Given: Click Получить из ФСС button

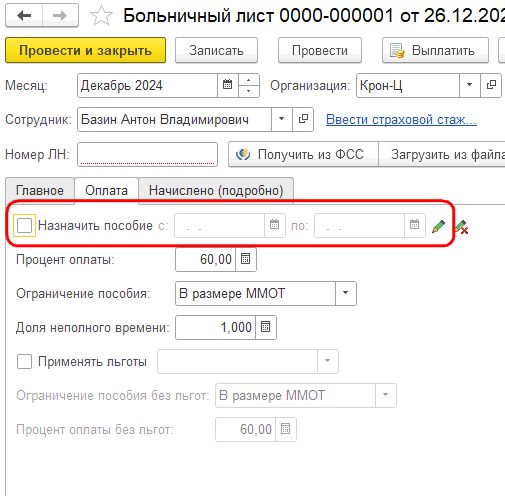Looking at the screenshot, I should tap(303, 154).
